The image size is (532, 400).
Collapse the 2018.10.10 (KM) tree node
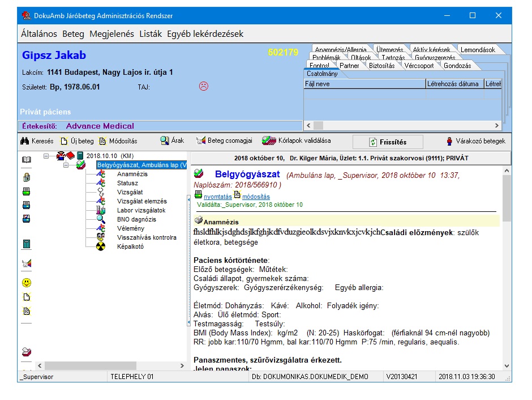[46, 156]
